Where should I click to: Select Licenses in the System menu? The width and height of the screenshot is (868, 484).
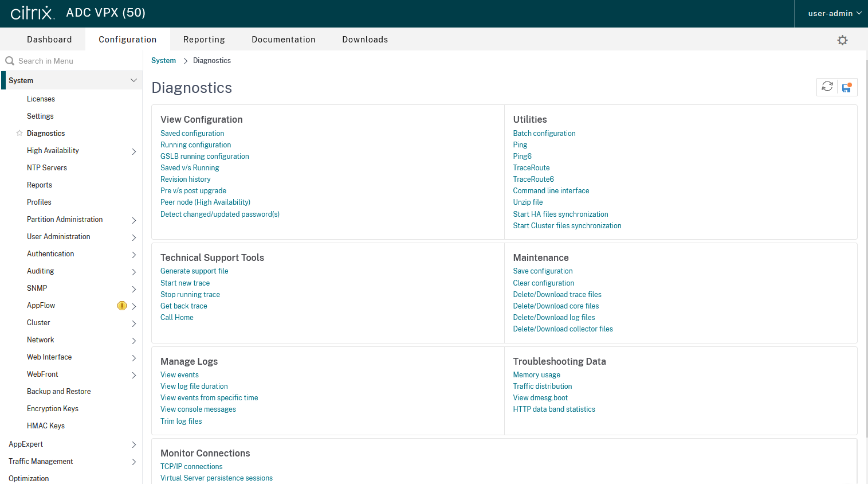pyautogui.click(x=41, y=99)
